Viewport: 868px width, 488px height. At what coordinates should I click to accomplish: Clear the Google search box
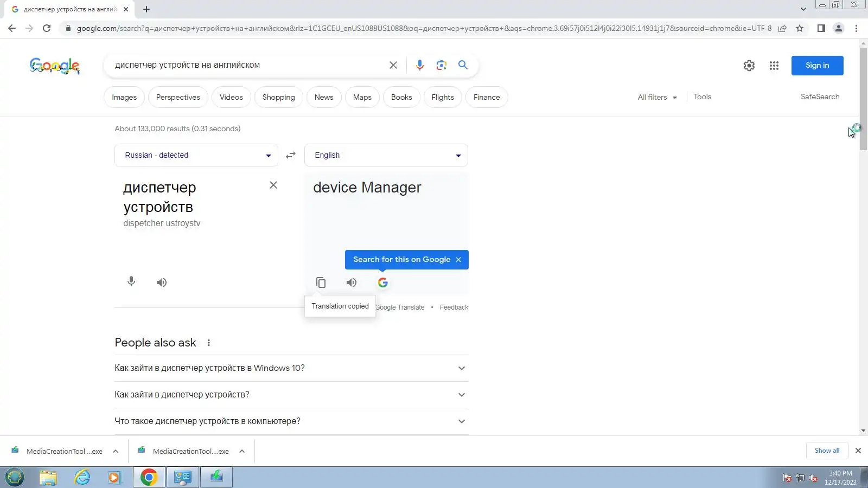click(x=393, y=65)
